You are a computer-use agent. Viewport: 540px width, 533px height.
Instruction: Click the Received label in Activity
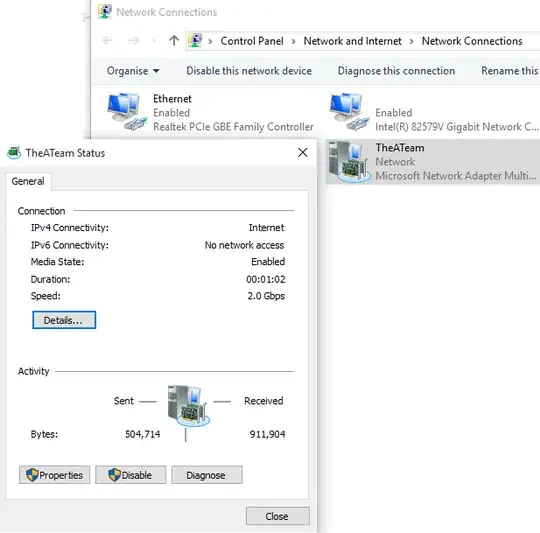point(263,401)
